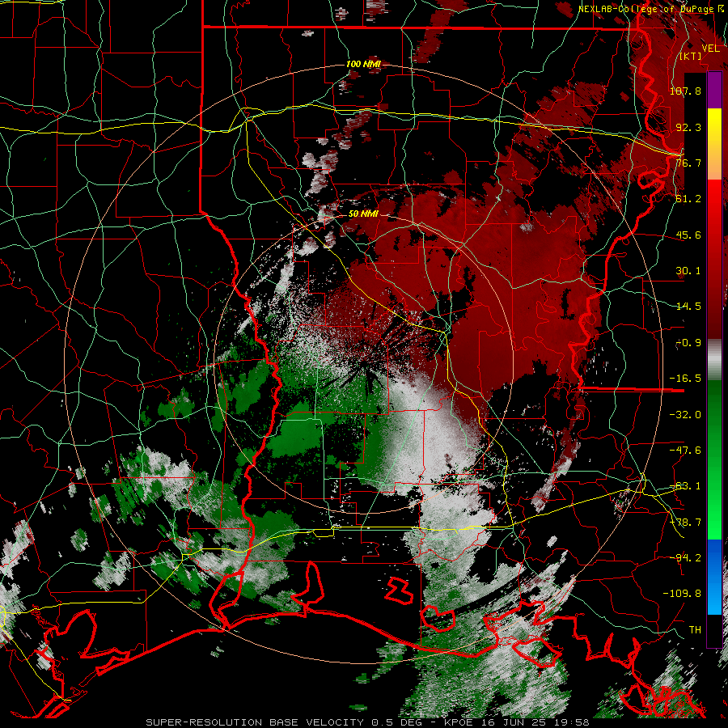Click the Super-Resolution Base Velocity caption
The image size is (728, 728).
click(x=368, y=722)
